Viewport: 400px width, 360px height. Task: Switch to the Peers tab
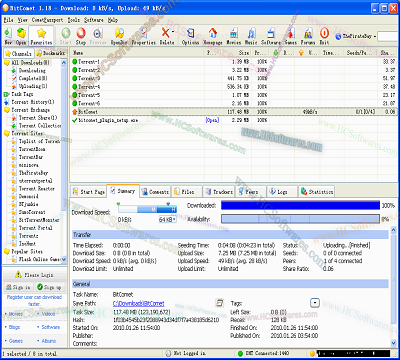click(251, 192)
